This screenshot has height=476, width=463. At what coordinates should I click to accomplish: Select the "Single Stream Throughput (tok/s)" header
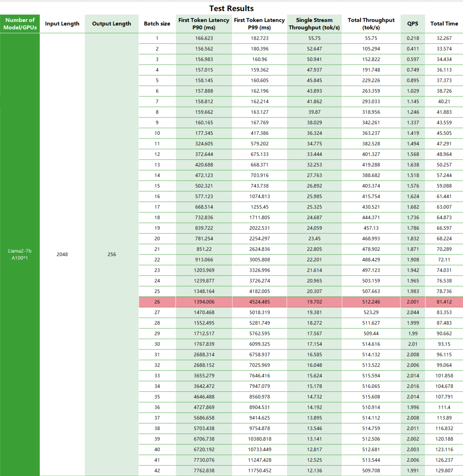[x=314, y=24]
